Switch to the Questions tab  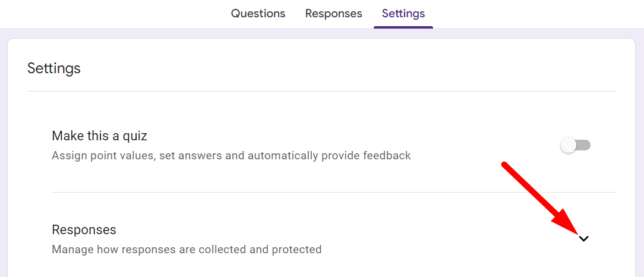(x=258, y=13)
